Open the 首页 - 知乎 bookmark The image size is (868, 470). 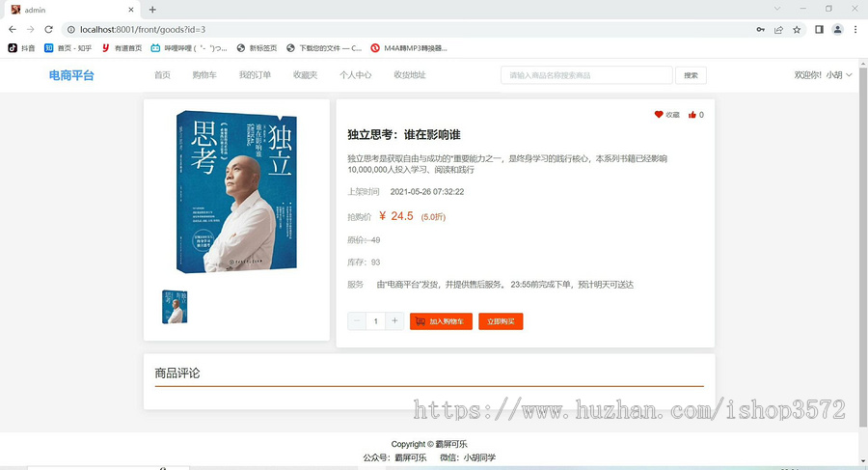click(x=68, y=48)
